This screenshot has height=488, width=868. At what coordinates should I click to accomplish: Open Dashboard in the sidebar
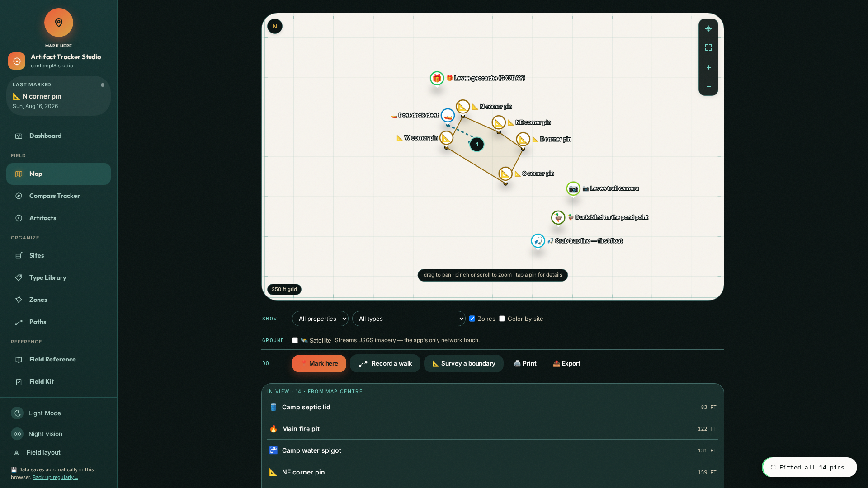pos(58,136)
